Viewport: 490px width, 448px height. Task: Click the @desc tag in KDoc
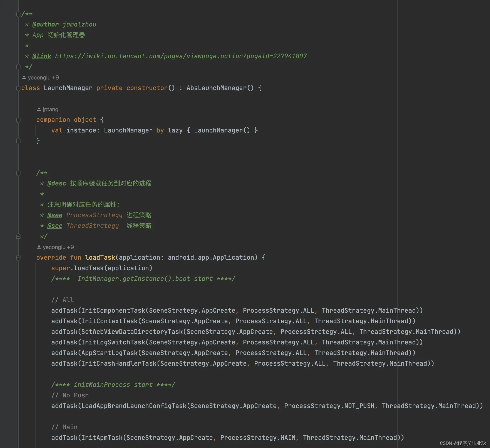click(57, 184)
